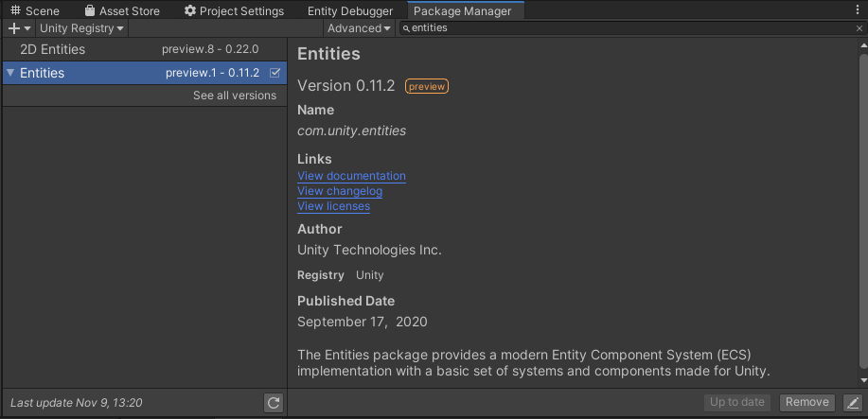Select the 2D Entities package
Image resolution: width=868 pixels, height=419 pixels.
[52, 49]
